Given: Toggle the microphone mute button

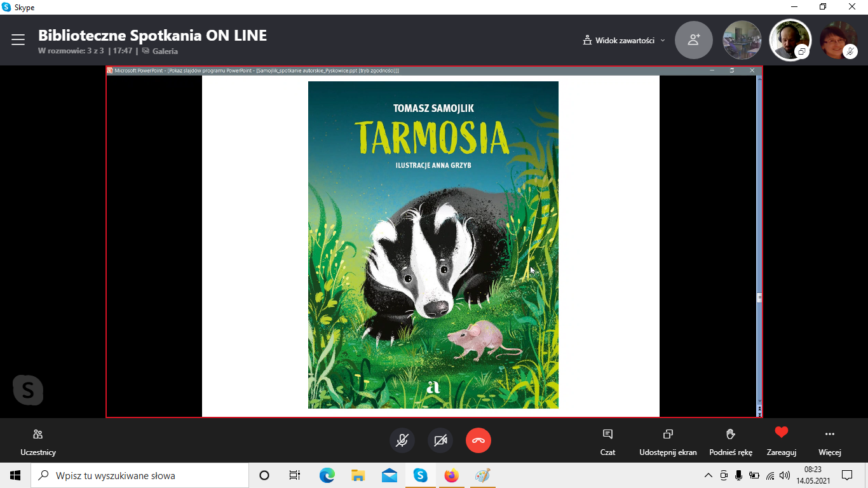Looking at the screenshot, I should pos(402,440).
